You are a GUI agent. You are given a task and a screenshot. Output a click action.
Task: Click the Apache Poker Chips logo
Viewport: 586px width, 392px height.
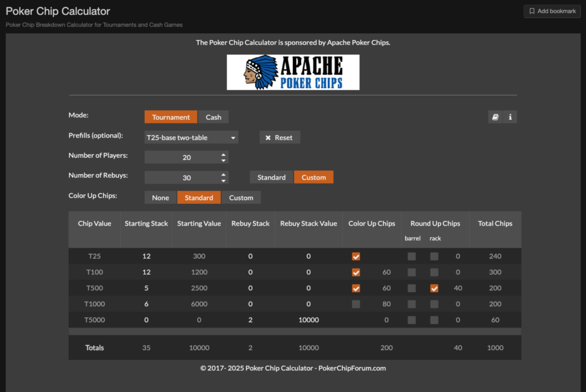(293, 72)
